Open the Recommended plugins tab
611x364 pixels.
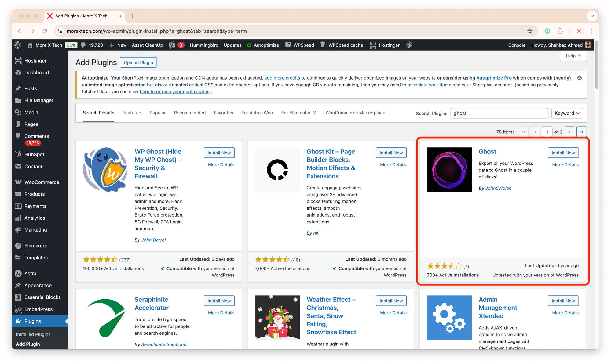[x=190, y=113]
